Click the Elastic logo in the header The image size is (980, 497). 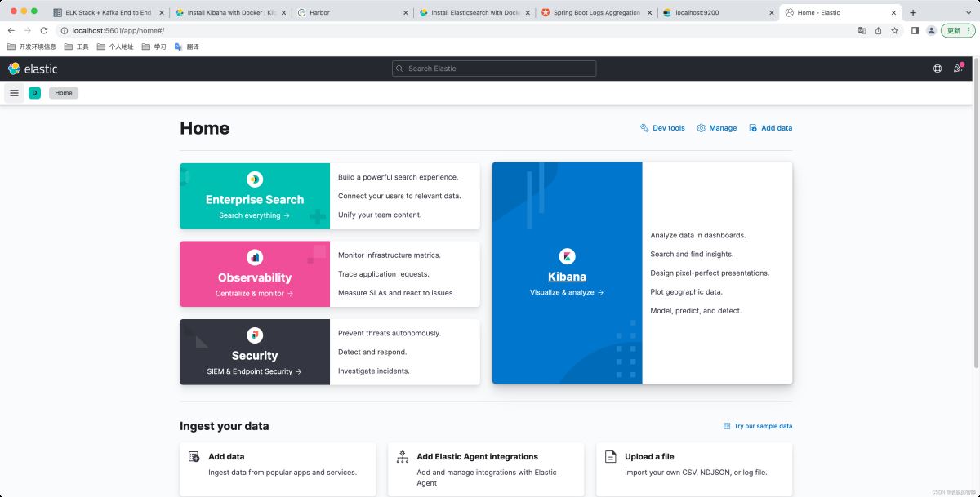pos(33,69)
